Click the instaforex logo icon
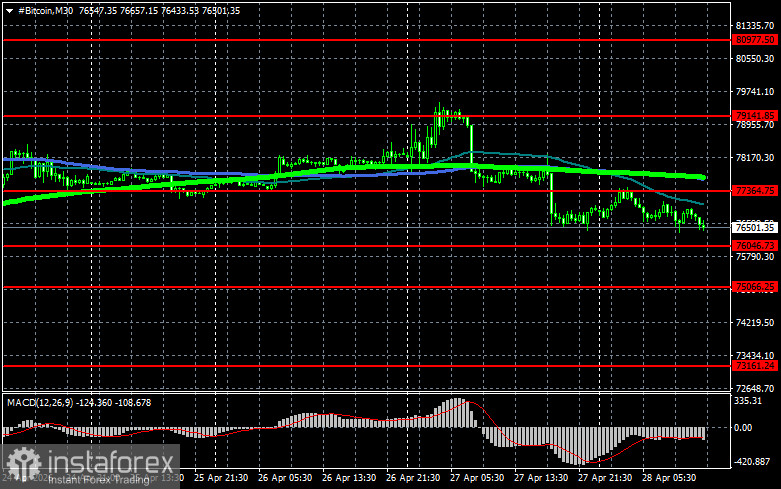This screenshot has width=781, height=489. [x=20, y=462]
